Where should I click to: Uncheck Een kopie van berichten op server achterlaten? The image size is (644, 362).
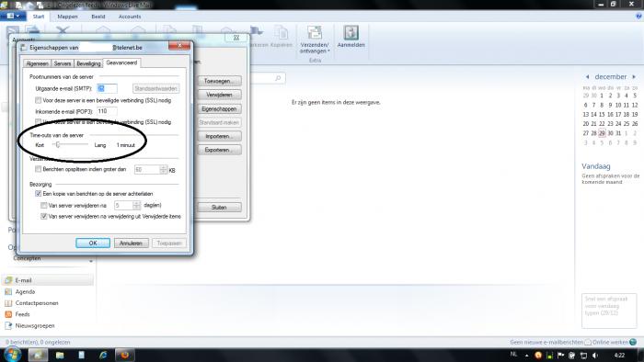tap(39, 194)
